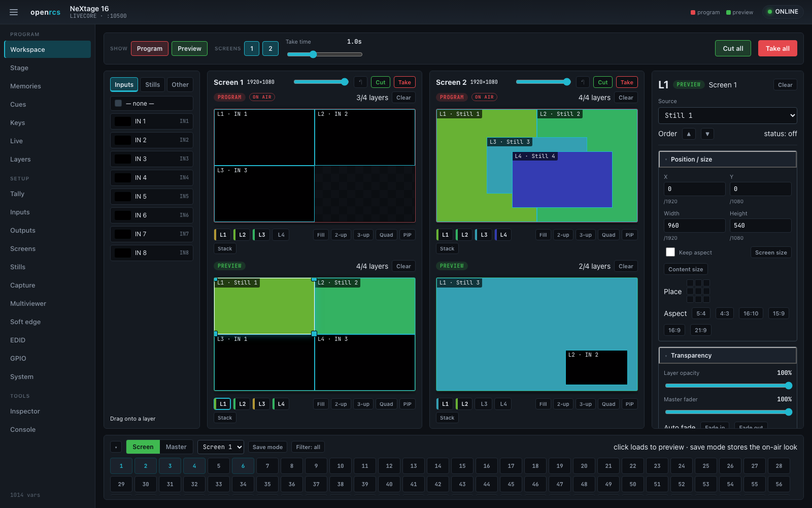Toggle Program view in Show group
812x508 pixels.
(150, 49)
